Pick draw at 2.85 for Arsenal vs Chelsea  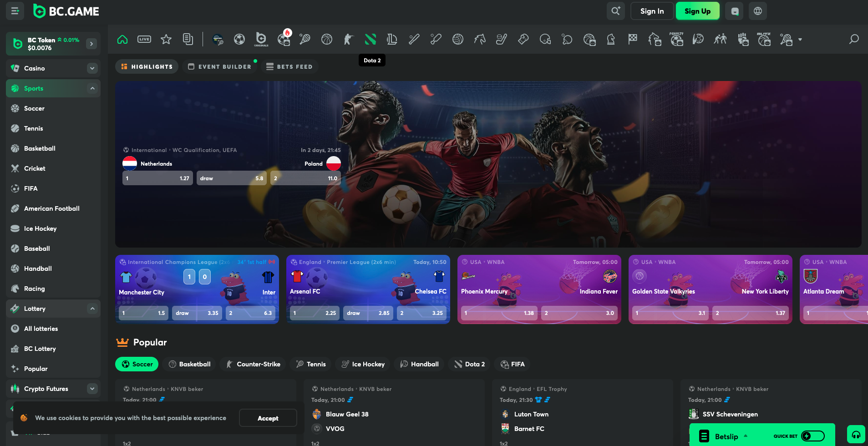[x=368, y=313]
